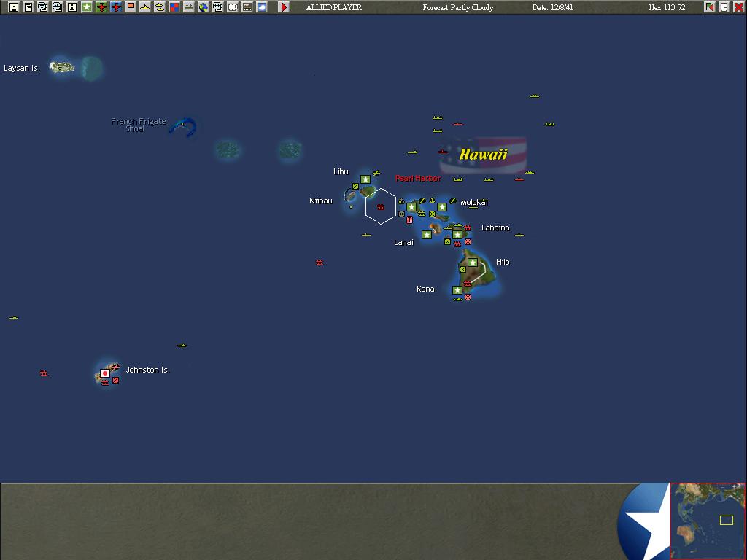Open the global strategic map globe icon

tap(202, 7)
